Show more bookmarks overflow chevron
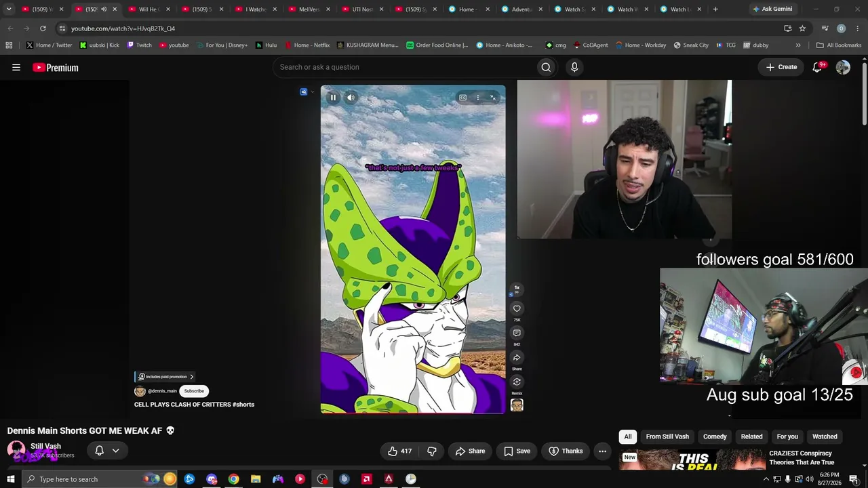Image resolution: width=868 pixels, height=488 pixels. pos(798,45)
